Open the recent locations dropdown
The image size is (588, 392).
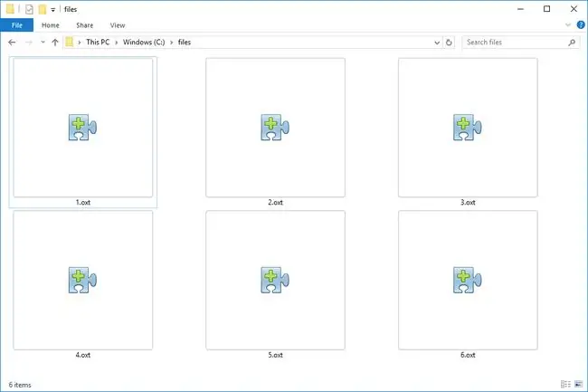[43, 42]
